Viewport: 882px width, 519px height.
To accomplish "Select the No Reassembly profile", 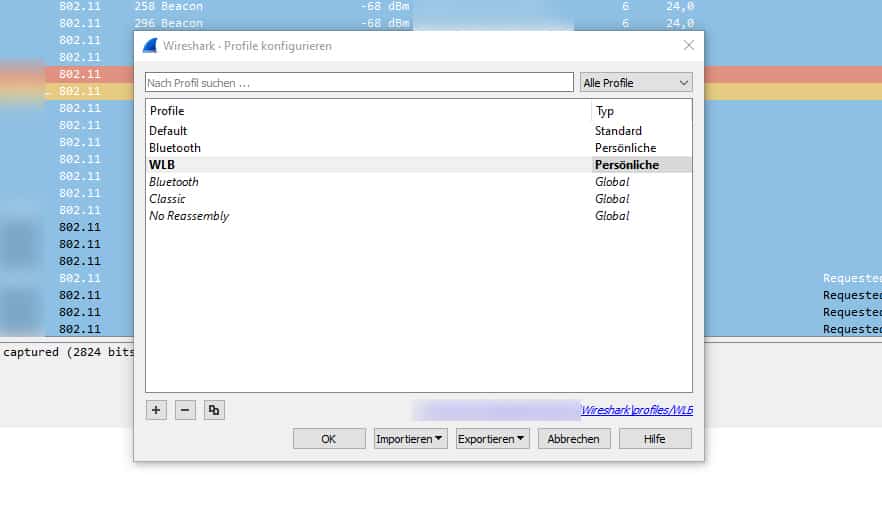I will coord(418,216).
